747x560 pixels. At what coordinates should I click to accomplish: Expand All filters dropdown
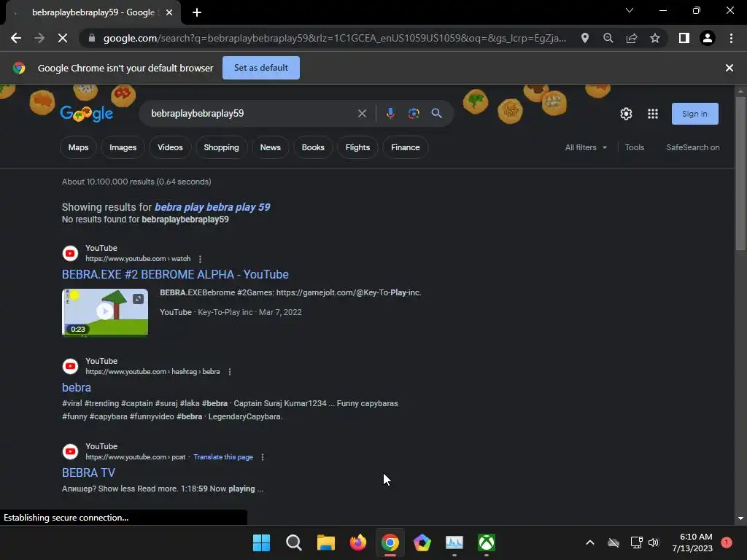tap(586, 147)
